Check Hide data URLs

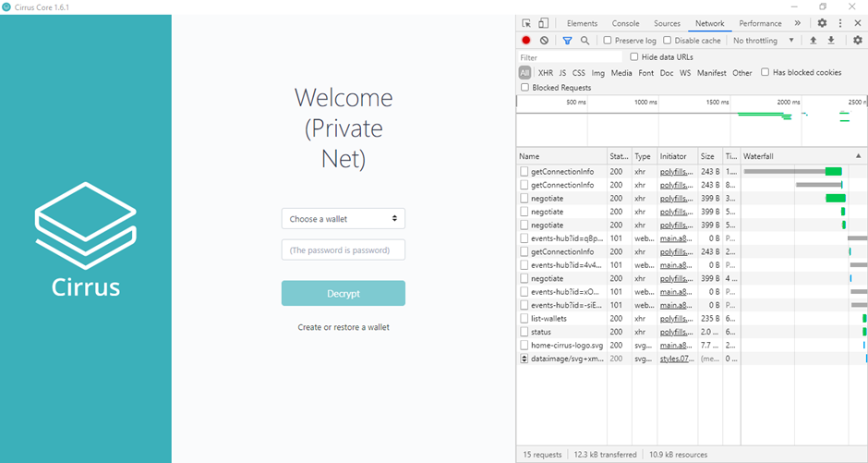(x=634, y=57)
